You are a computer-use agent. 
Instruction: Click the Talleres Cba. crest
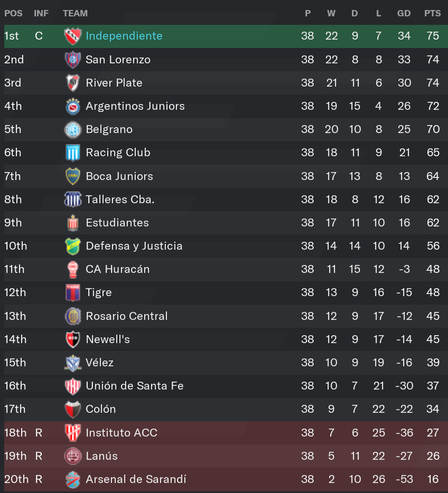[x=73, y=200]
